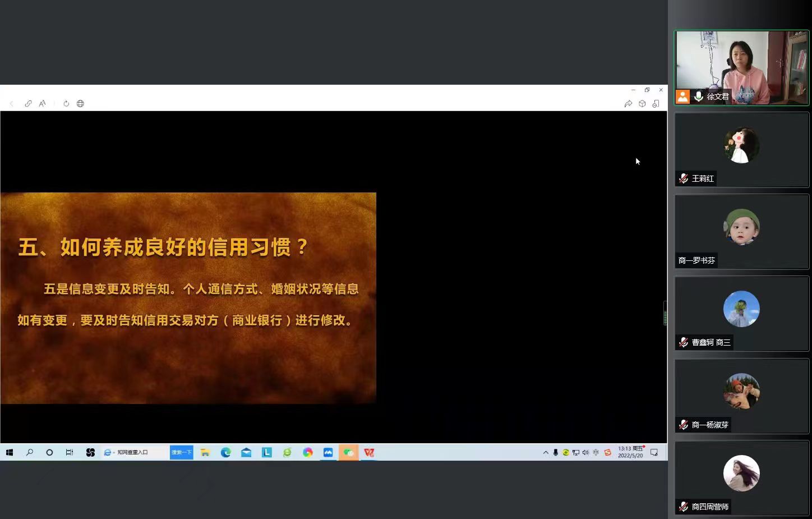The image size is (812, 519).
Task: Open Microsoft Edge from the taskbar
Action: pyautogui.click(x=226, y=453)
